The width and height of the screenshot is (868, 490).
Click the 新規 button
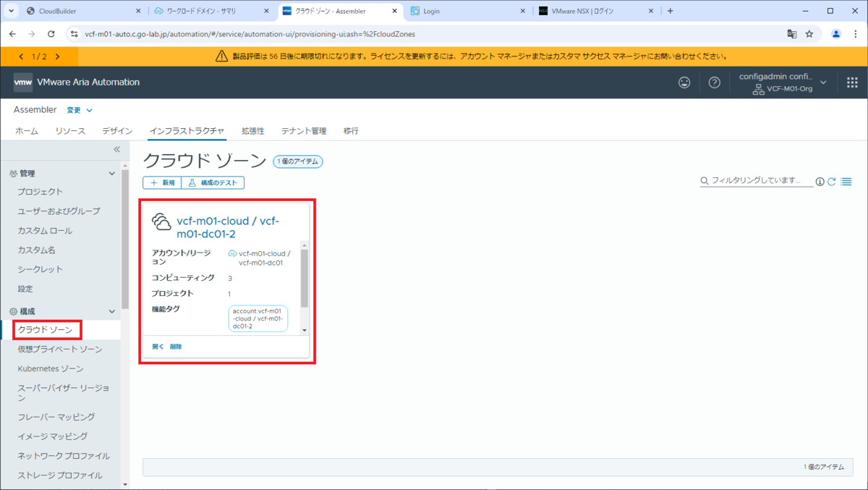point(162,183)
